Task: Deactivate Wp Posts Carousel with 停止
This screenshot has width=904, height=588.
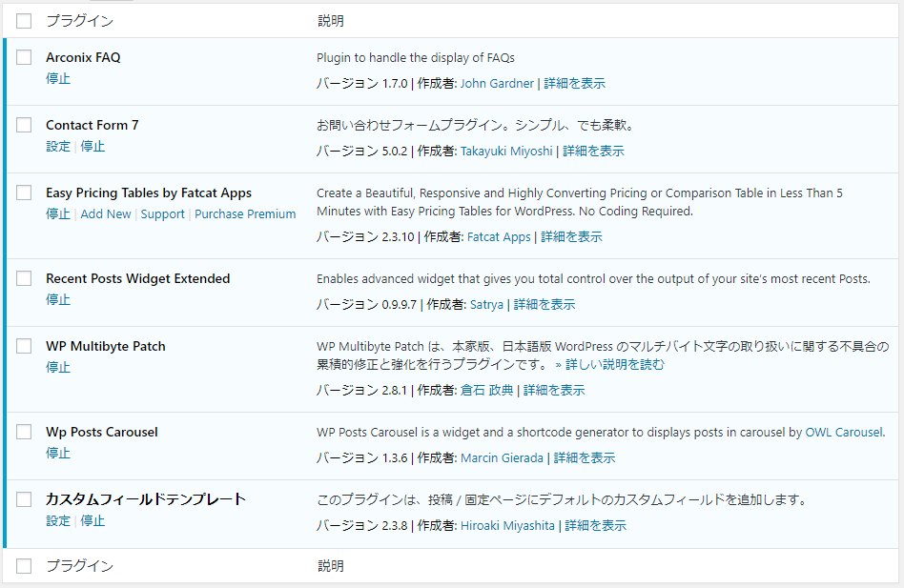Action: 58,453
